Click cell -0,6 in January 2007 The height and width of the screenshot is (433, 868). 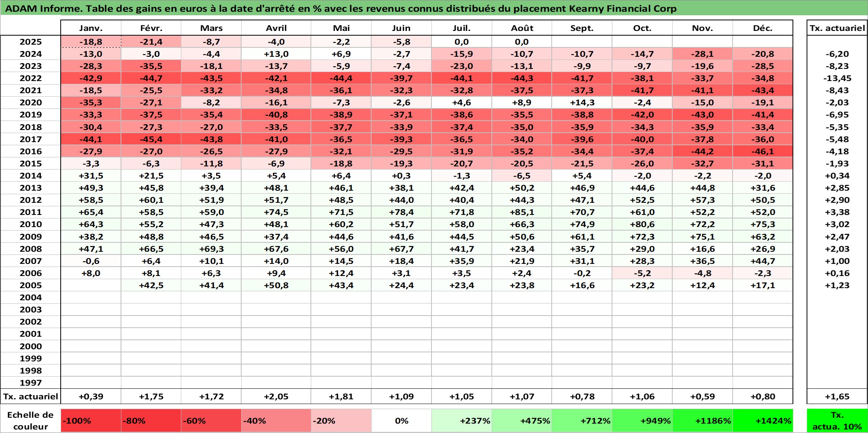pos(91,261)
